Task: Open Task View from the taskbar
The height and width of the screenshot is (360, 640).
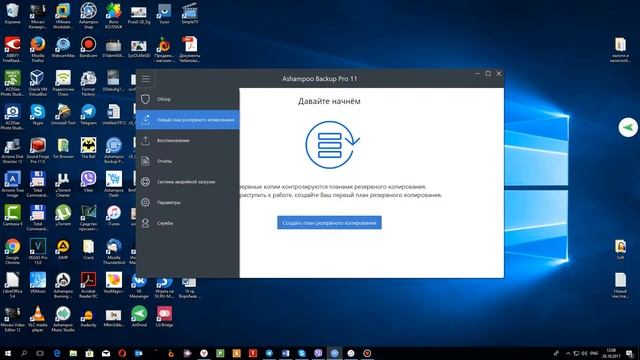Action: 40,353
